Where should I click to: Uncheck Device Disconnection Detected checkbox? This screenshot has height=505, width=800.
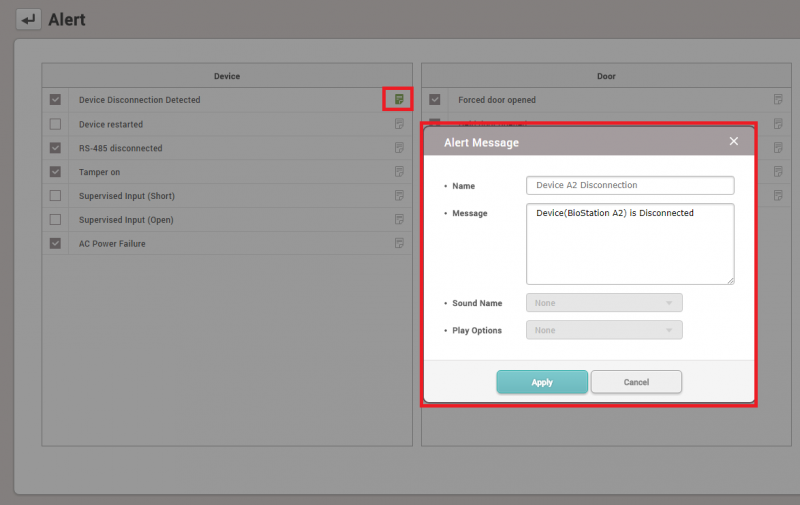tap(55, 100)
